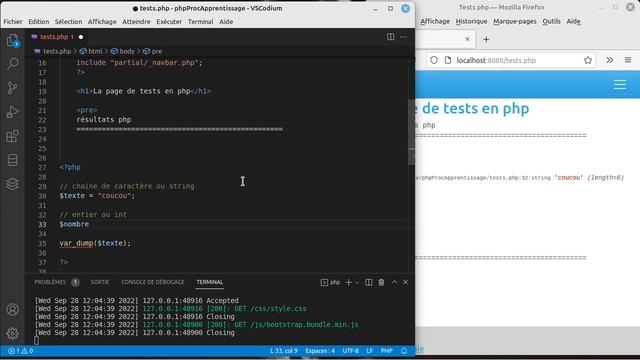Change end of line sequence LF
Screen dimensions: 640x360
[x=369, y=351]
